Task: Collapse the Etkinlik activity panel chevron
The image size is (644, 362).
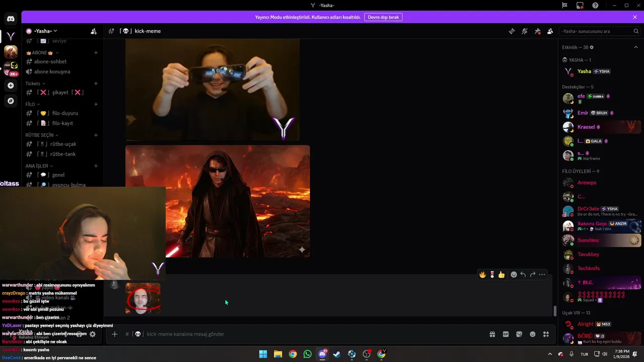Action: [635, 47]
